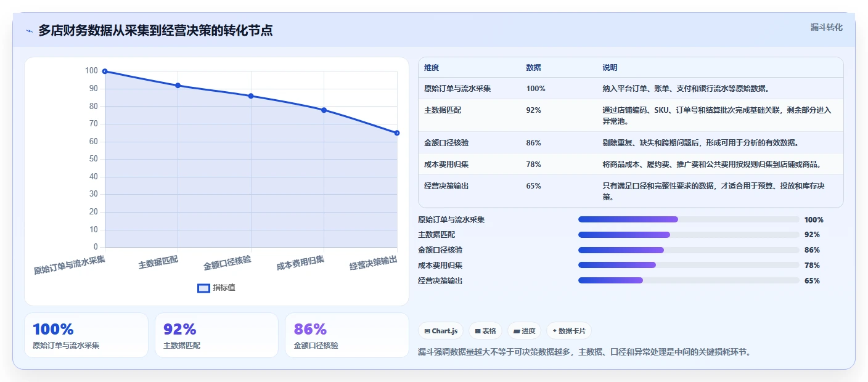Click the 成本费用归集 progress bar

[x=689, y=265]
